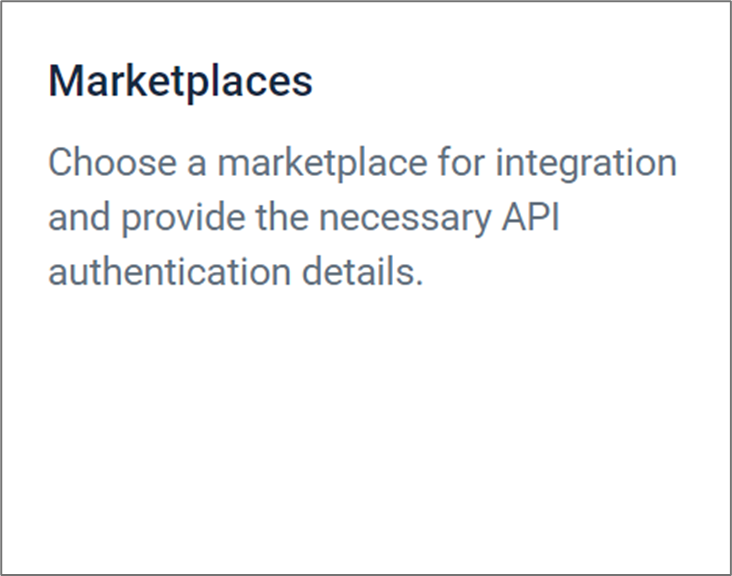Image resolution: width=732 pixels, height=576 pixels.
Task: Click the Marketplaces description paragraph
Action: pyautogui.click(x=362, y=217)
